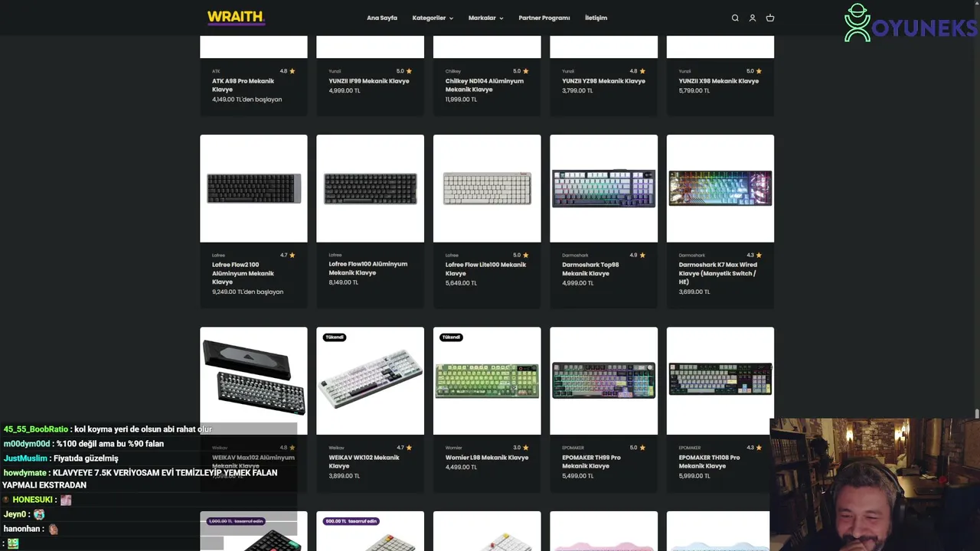Screen dimensions: 980x551
Task: Click the Lofree Flow Lite100 white keyboard image
Action: 487,188
